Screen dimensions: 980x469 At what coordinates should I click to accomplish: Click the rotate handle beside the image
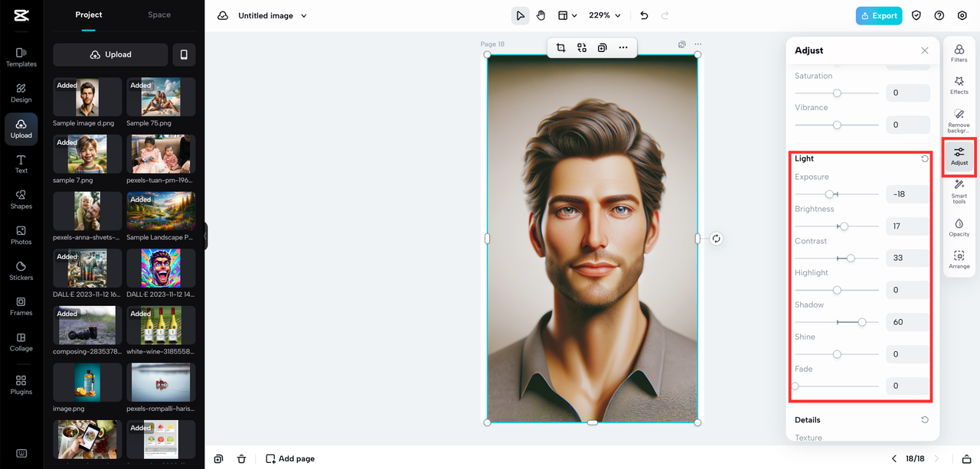(716, 239)
